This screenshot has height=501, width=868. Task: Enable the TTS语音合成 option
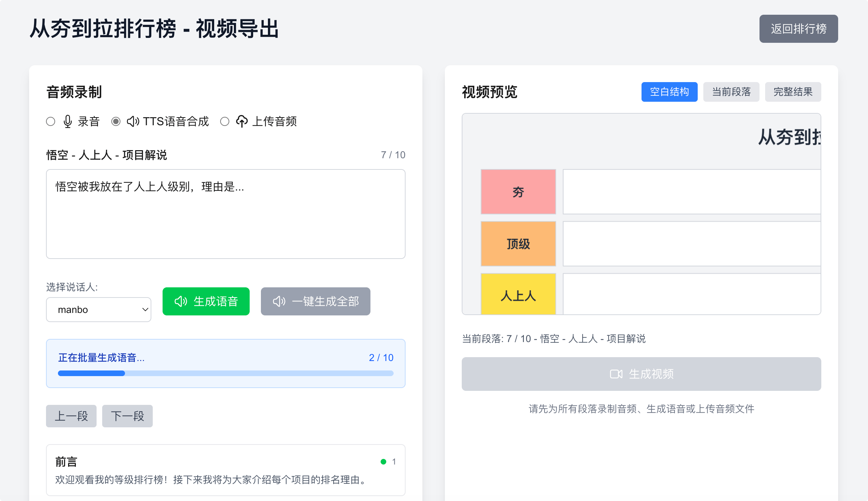pos(116,121)
